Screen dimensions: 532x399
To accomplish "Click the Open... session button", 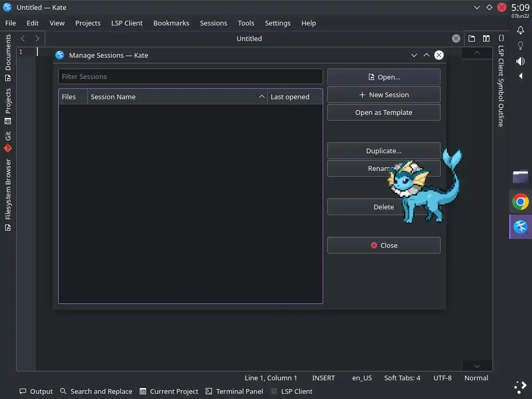I will [384, 77].
